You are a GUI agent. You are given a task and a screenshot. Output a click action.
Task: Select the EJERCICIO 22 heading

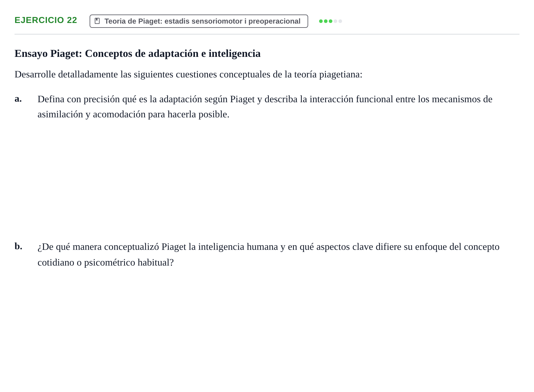(x=46, y=20)
